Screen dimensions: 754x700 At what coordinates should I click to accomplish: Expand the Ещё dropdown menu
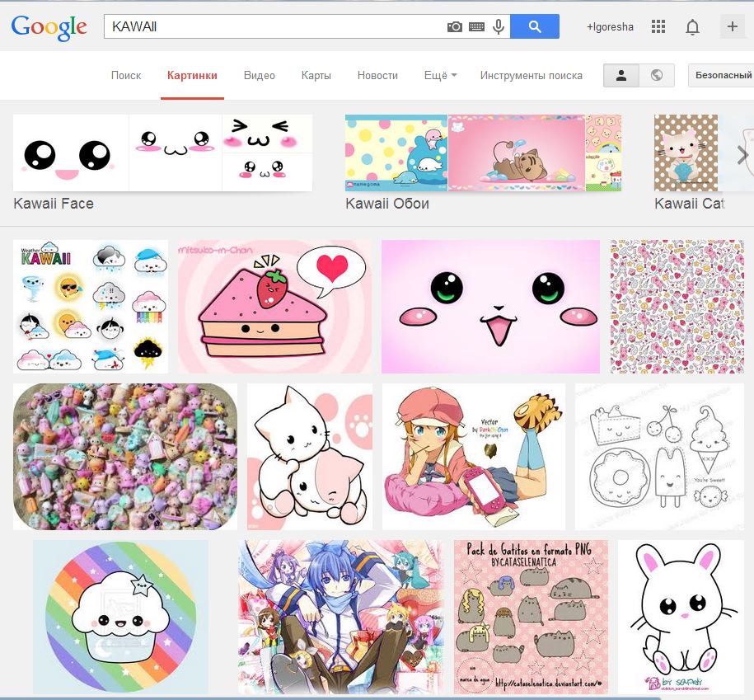(440, 76)
